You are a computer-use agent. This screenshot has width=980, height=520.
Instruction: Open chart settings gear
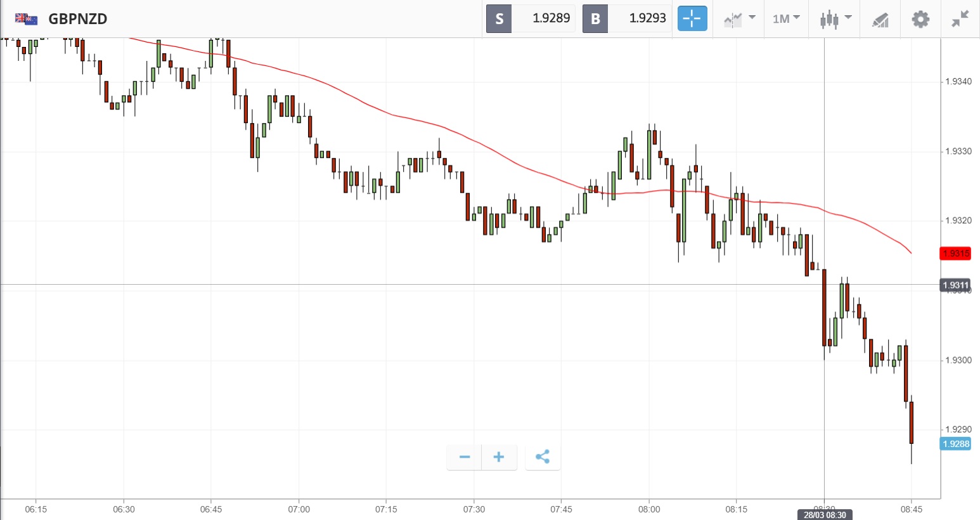920,19
